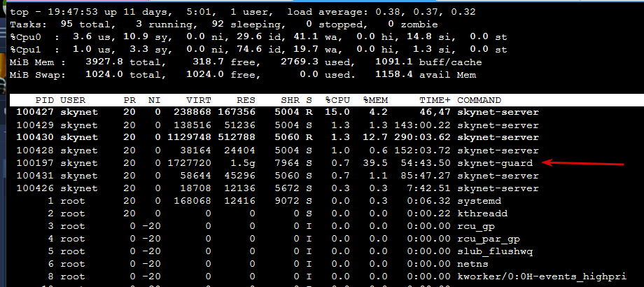Click the kthreadd command name

[x=482, y=213]
